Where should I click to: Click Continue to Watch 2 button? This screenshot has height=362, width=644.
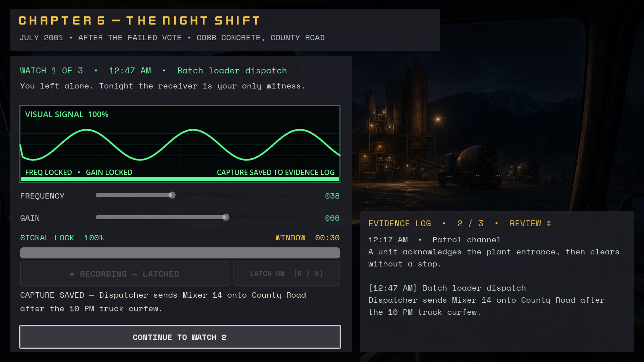pyautogui.click(x=180, y=337)
